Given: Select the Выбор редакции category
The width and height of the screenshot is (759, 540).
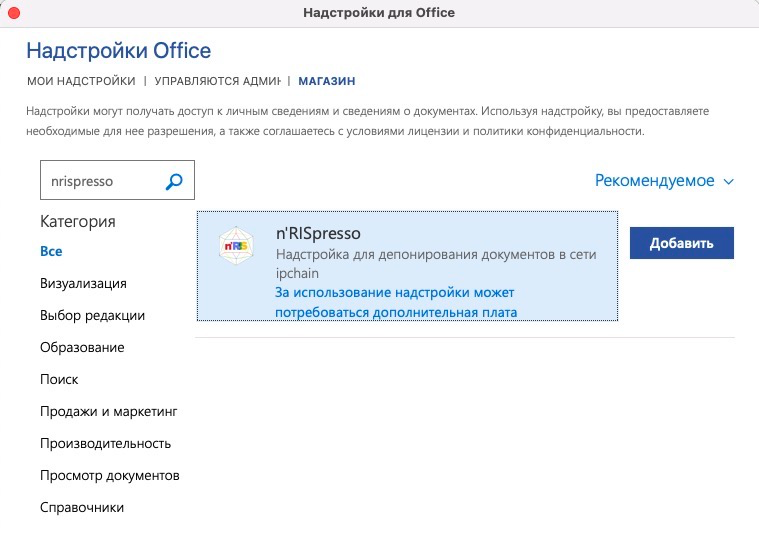Looking at the screenshot, I should [x=92, y=315].
